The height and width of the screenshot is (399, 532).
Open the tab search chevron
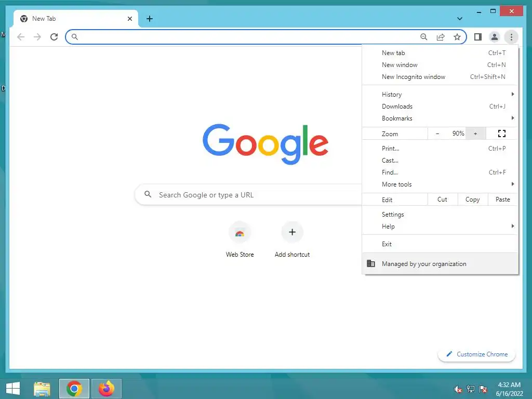(x=460, y=19)
